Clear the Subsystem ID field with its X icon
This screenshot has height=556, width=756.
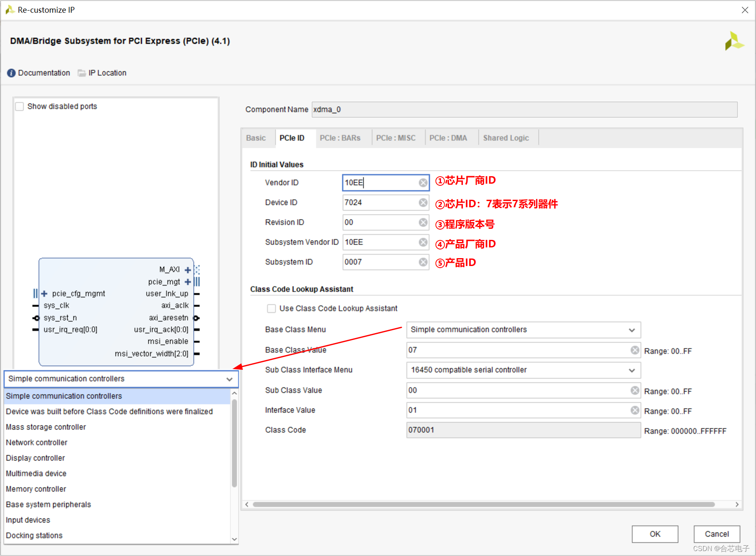[423, 262]
